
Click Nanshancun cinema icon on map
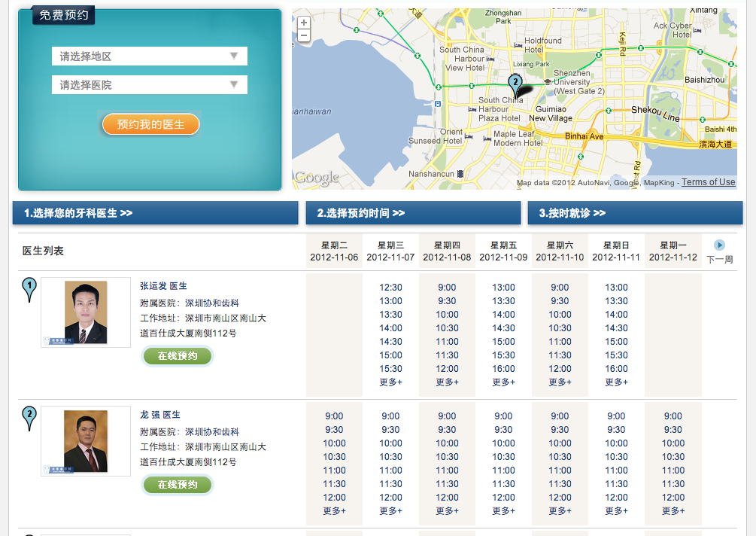[x=460, y=174]
